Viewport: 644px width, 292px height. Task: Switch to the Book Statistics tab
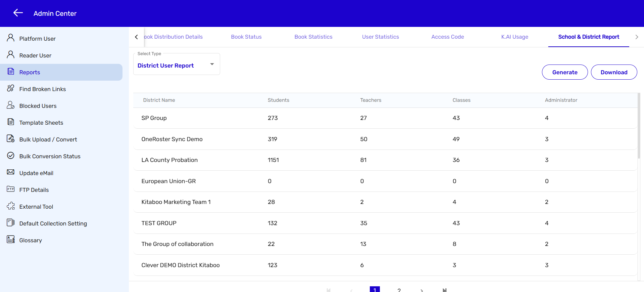pyautogui.click(x=313, y=37)
